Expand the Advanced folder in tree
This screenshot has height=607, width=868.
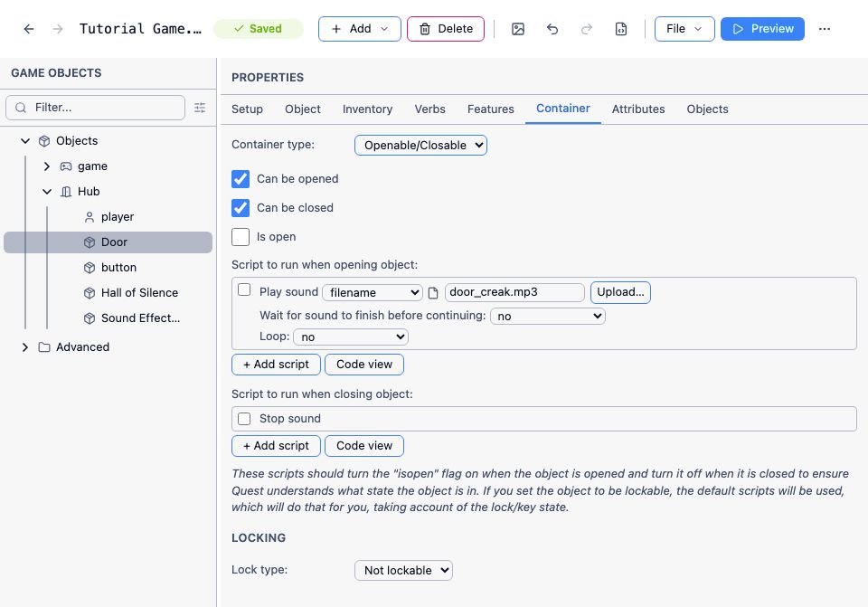click(25, 347)
